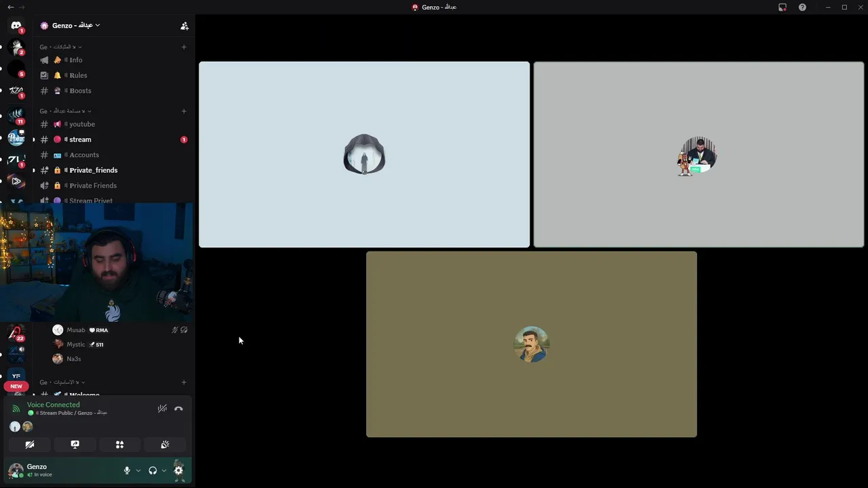Image resolution: width=868 pixels, height=488 pixels.
Task: Collapse the first Ge channel category
Action: pos(60,47)
